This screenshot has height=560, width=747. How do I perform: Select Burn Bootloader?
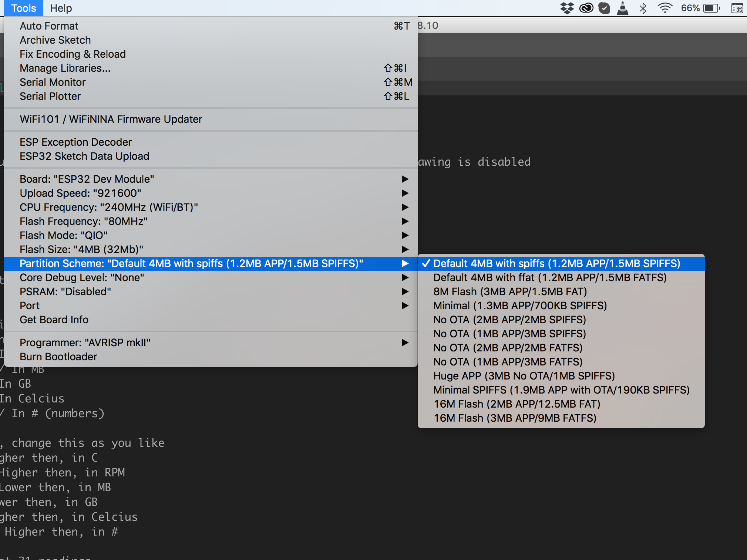(x=58, y=357)
